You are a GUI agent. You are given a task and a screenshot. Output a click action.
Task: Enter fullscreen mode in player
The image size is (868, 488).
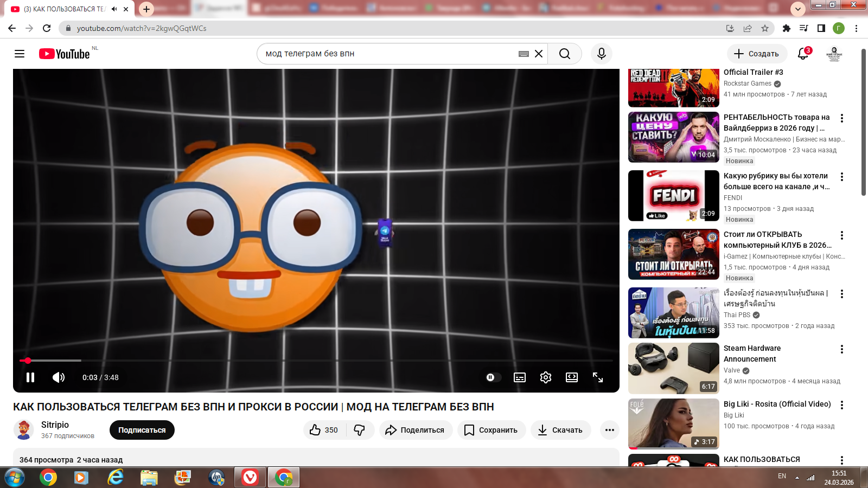[x=598, y=377]
